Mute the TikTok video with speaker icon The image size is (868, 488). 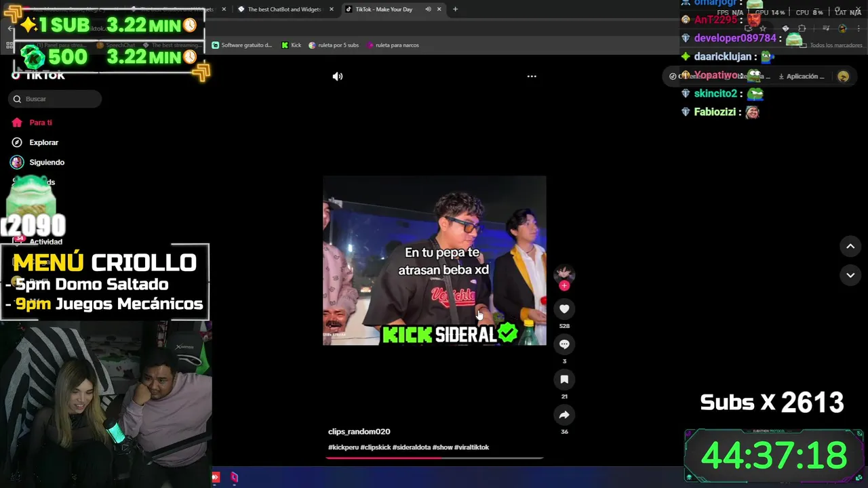pyautogui.click(x=337, y=77)
